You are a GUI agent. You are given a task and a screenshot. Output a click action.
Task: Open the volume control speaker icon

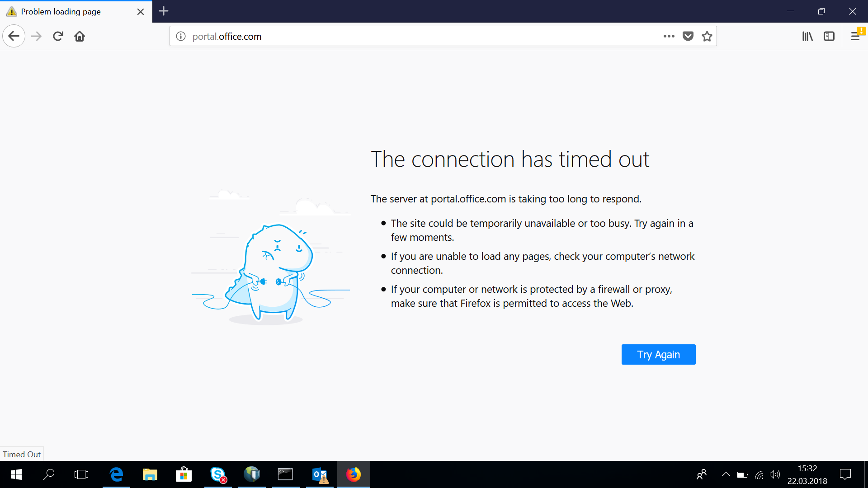pyautogui.click(x=775, y=474)
